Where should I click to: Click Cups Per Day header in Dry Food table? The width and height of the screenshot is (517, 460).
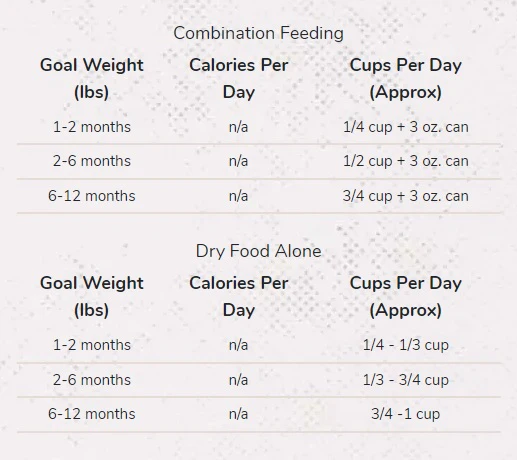[406, 296]
